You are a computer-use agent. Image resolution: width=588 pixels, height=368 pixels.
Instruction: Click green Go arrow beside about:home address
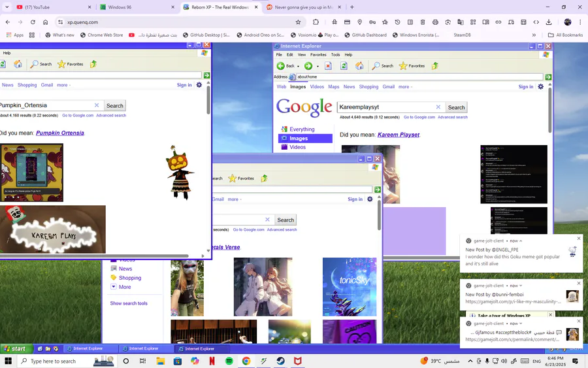click(548, 77)
